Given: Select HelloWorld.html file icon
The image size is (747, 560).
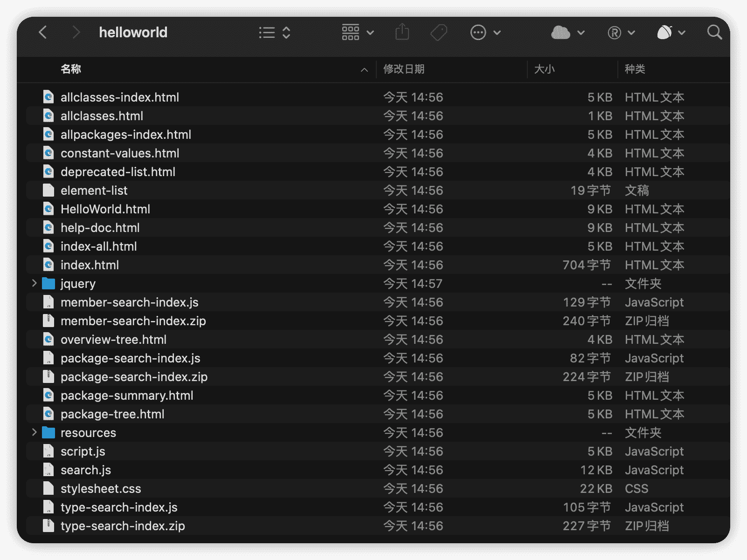Looking at the screenshot, I should (x=48, y=209).
